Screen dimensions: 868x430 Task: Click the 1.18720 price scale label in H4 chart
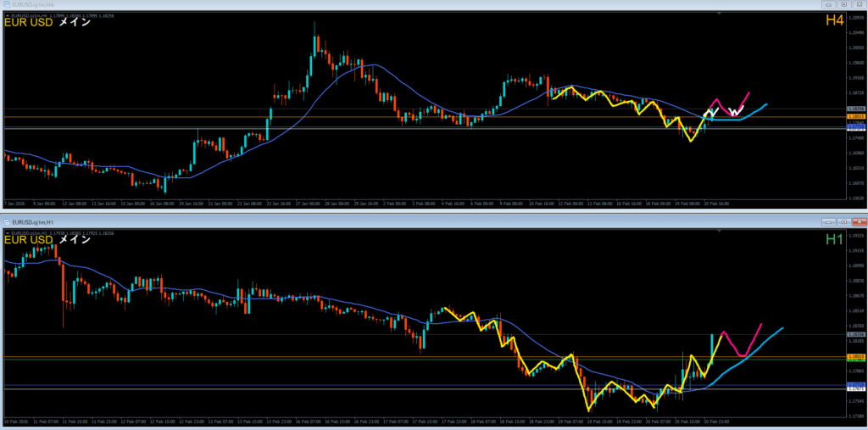coord(854,93)
